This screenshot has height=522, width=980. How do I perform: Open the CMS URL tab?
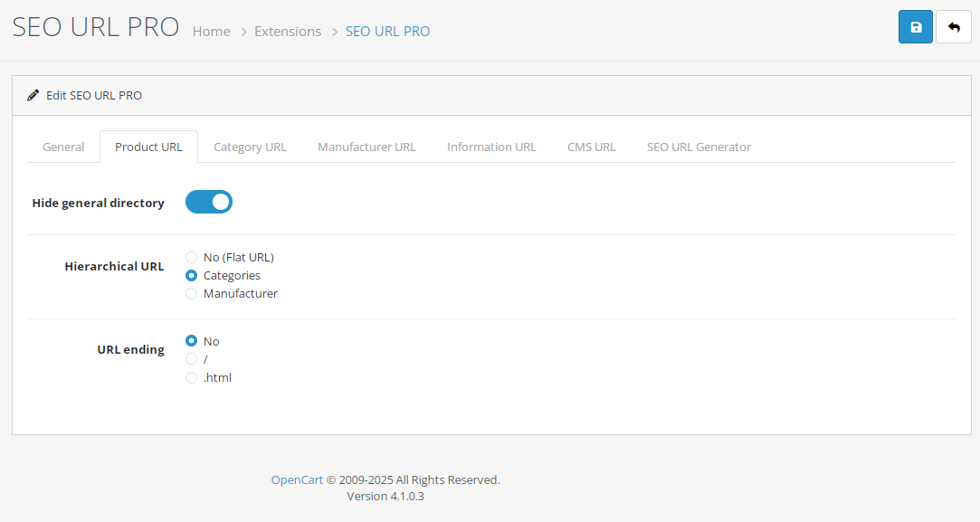[x=591, y=147]
